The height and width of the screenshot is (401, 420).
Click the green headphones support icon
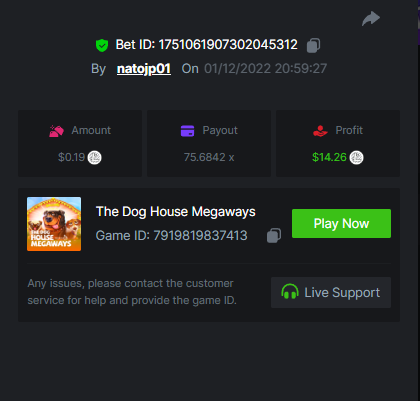[290, 292]
